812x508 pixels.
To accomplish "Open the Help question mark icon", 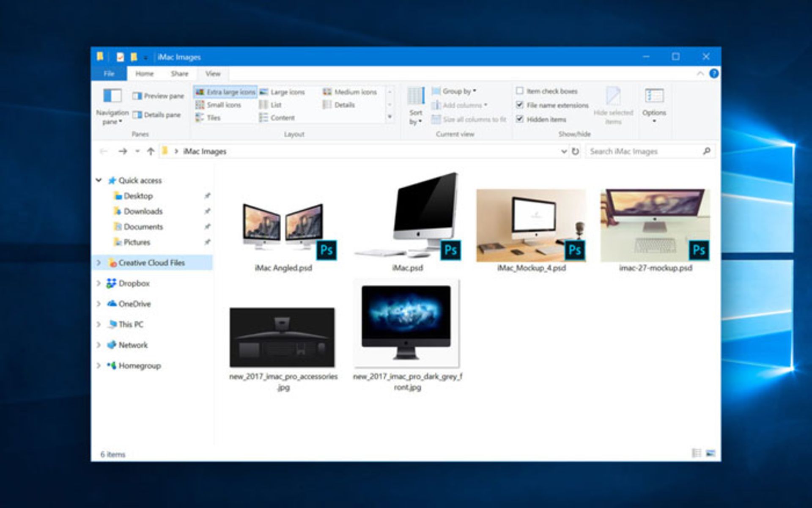I will click(714, 74).
